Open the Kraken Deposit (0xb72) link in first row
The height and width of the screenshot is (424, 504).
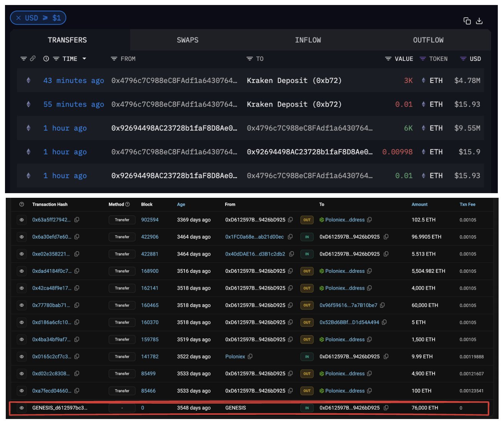294,81
